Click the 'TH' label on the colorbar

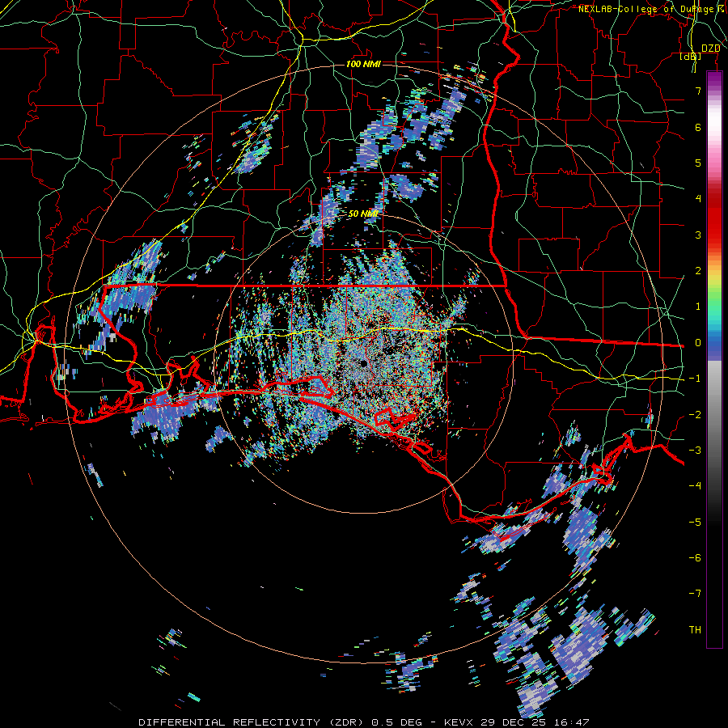(x=695, y=630)
